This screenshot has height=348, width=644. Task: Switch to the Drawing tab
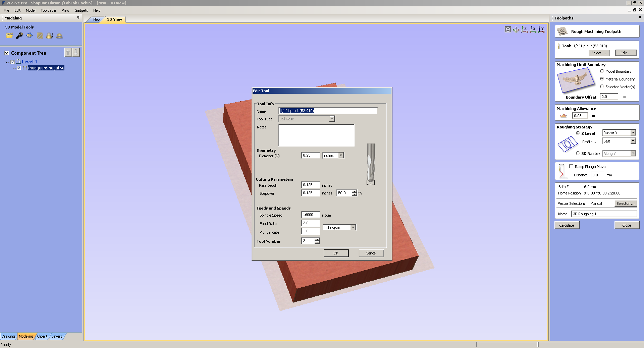pos(8,336)
